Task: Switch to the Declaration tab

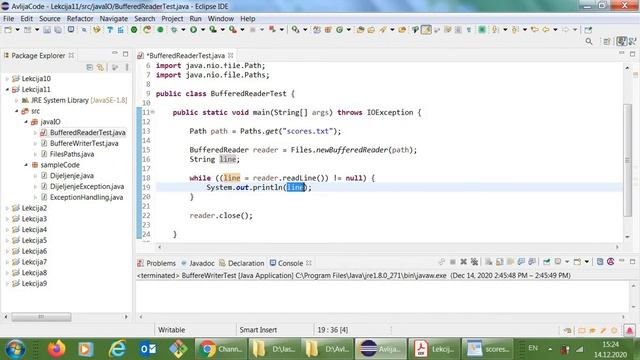Action: pyautogui.click(x=242, y=263)
